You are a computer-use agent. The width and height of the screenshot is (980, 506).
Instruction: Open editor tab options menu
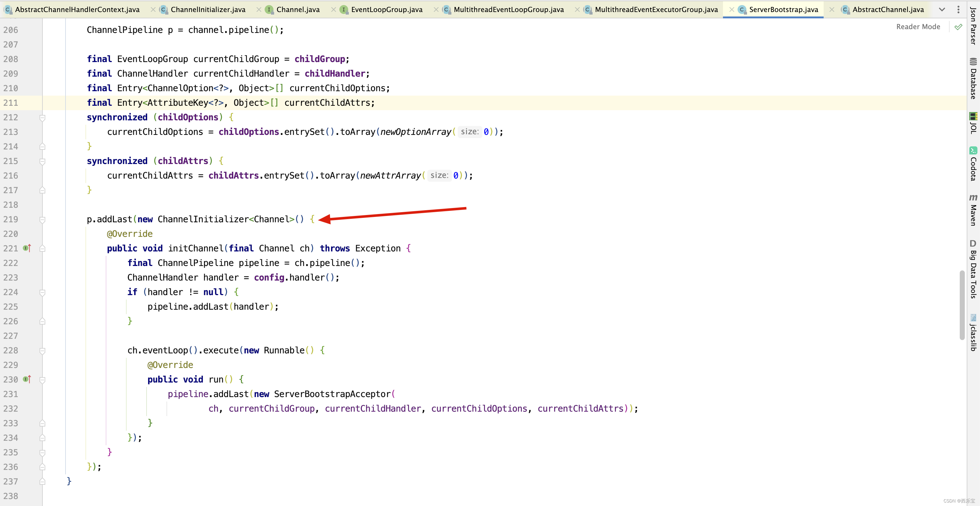[958, 9]
